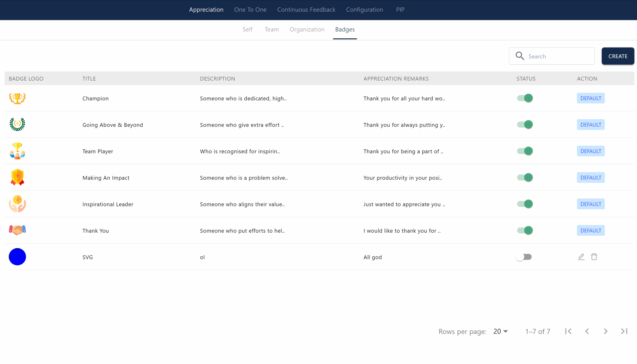The height and width of the screenshot is (364, 637).
Task: Click the Making An Impact shield logo
Action: coord(17,177)
